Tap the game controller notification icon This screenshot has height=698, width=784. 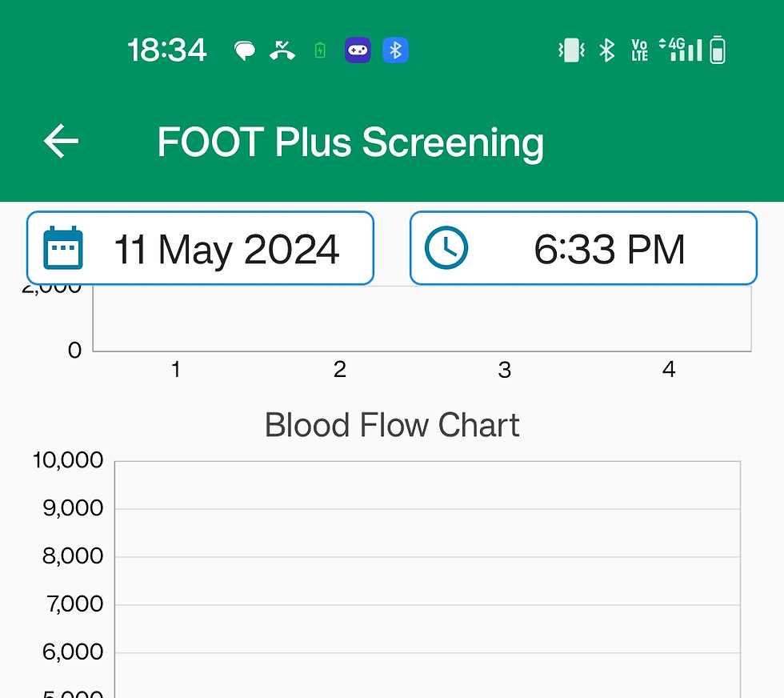click(x=358, y=50)
